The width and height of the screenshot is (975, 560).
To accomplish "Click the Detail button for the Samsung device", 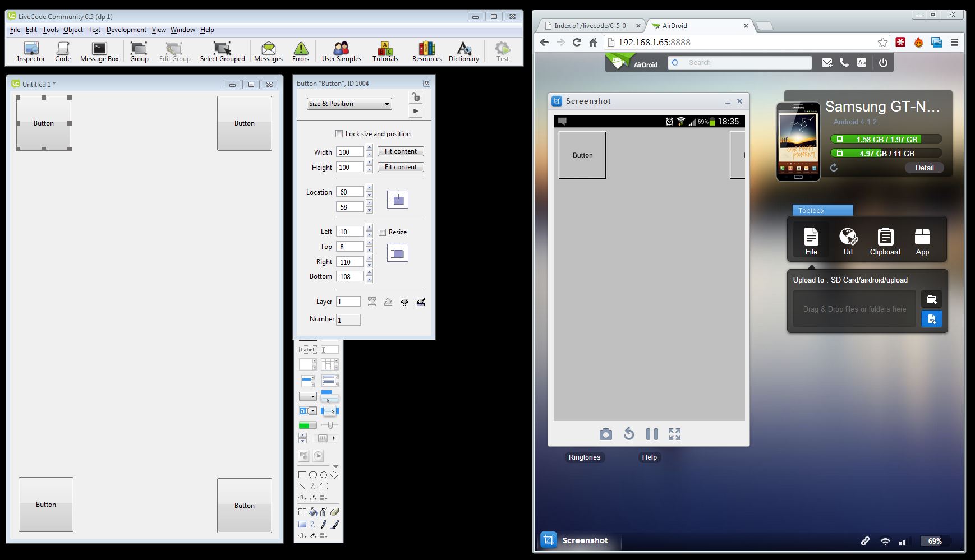I will point(924,168).
